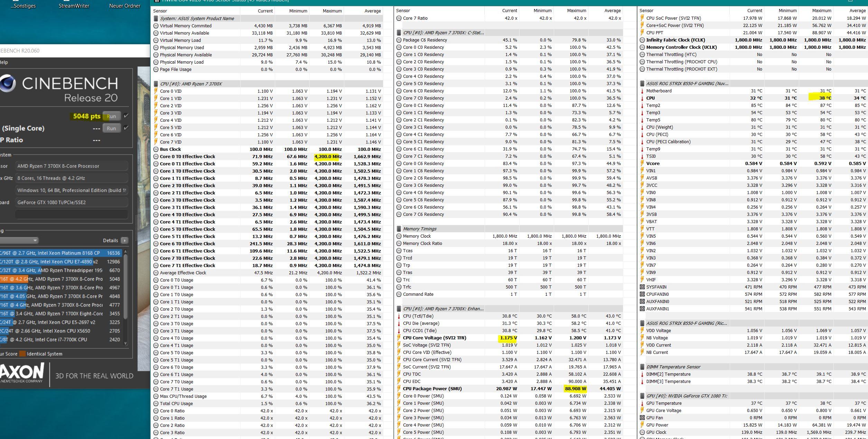The height and width of the screenshot is (439, 868).
Task: Expand the Details arrow in Cinebench ranking
Action: (124, 240)
